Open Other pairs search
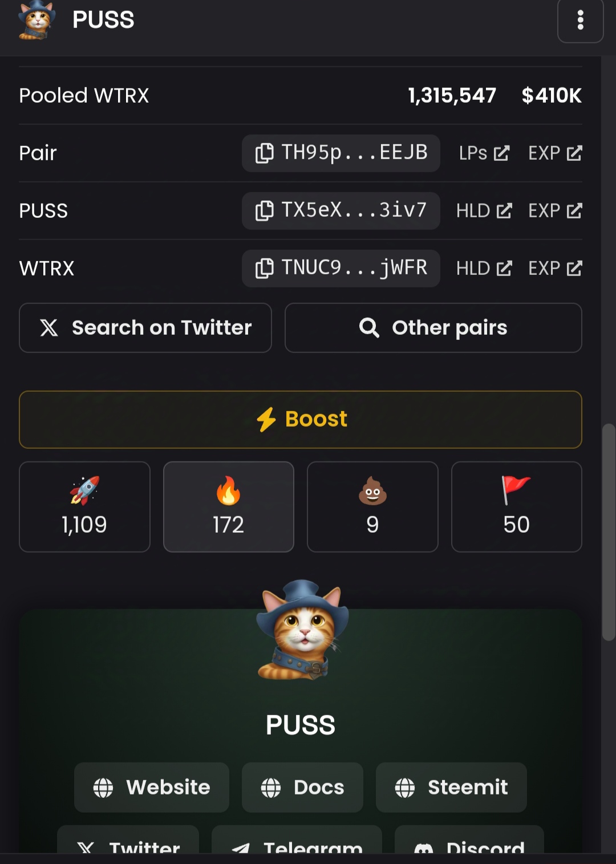 point(433,328)
